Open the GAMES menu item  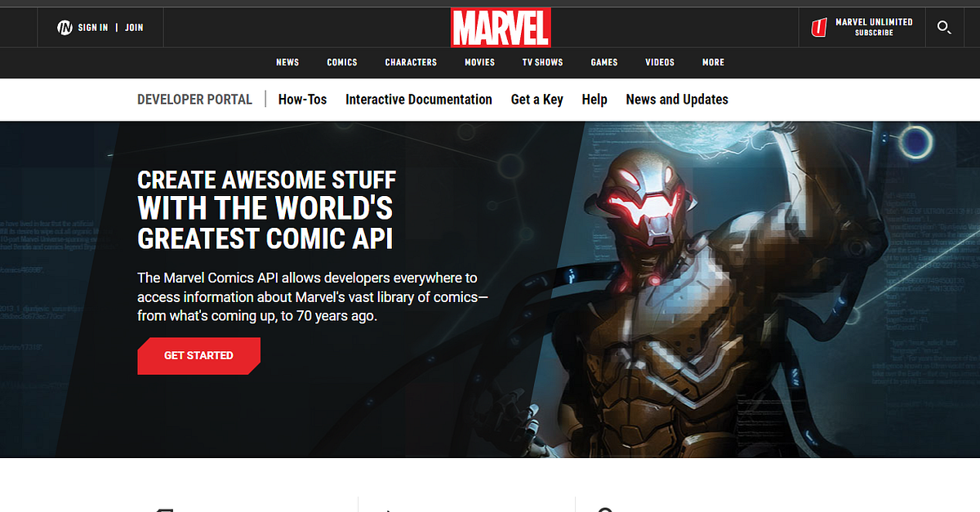point(604,62)
